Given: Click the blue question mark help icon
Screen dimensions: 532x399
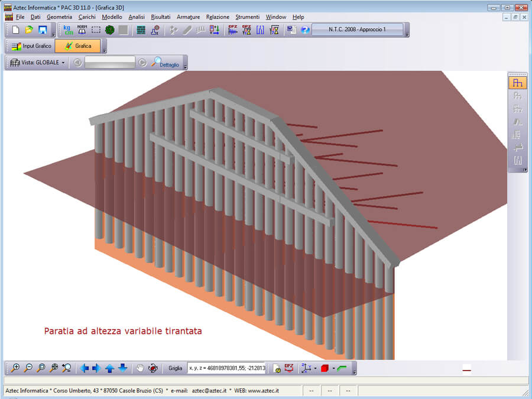Looking at the screenshot, I should [305, 30].
